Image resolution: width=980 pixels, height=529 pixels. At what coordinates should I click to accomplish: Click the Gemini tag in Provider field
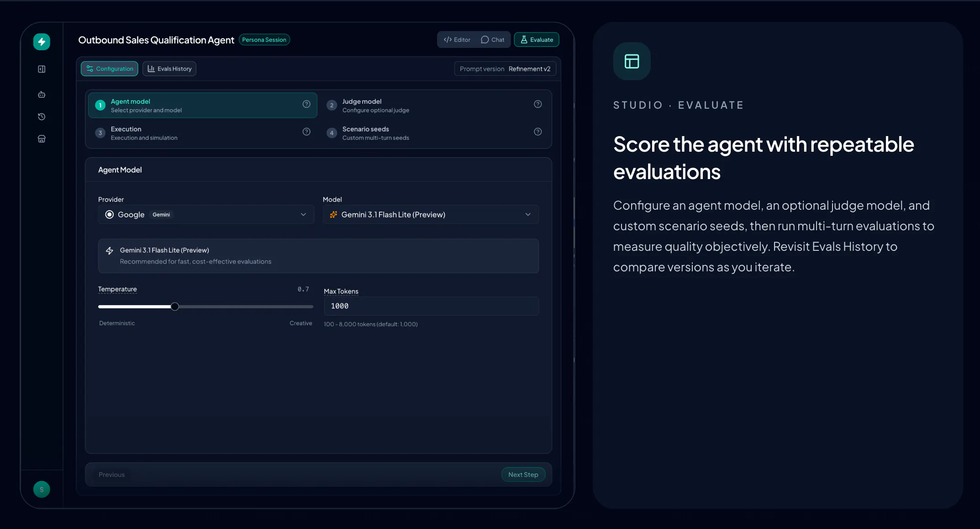click(161, 215)
